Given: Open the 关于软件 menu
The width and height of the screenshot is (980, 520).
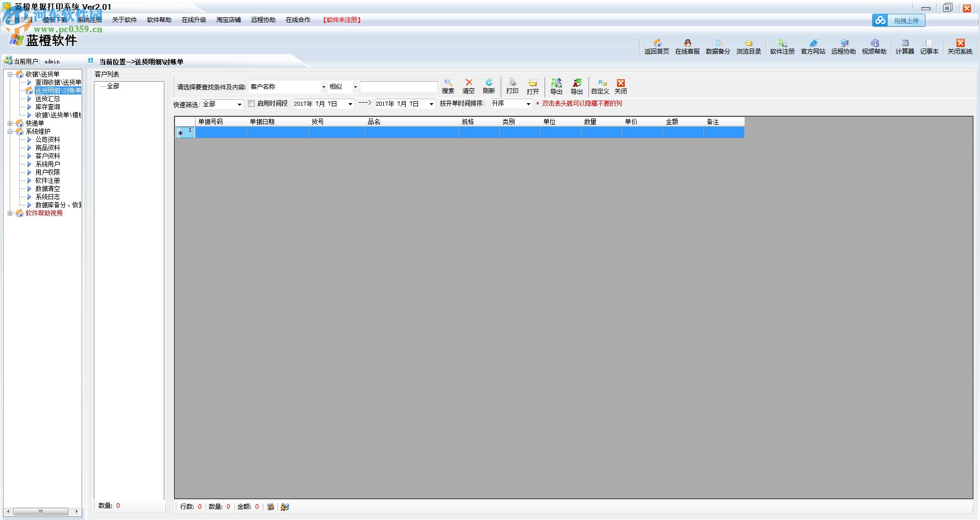Looking at the screenshot, I should [x=125, y=20].
